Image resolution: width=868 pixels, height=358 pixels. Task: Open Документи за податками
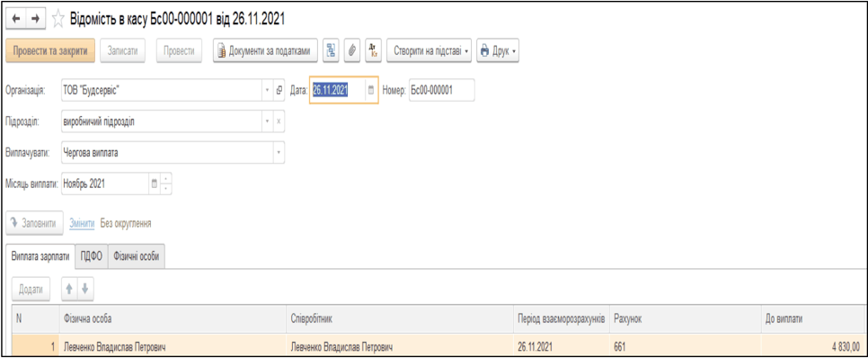(266, 51)
